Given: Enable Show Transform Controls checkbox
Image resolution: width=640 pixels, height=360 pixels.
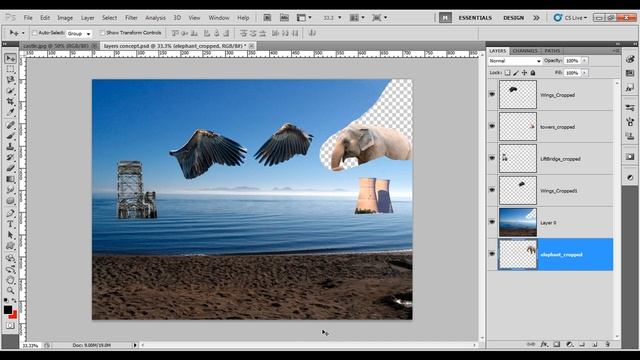Looking at the screenshot, I should (x=102, y=33).
